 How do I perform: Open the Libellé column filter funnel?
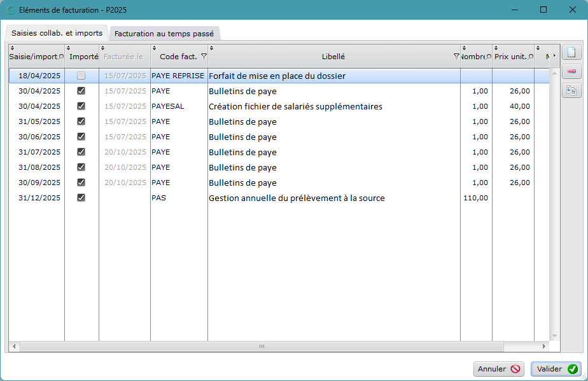(x=456, y=56)
